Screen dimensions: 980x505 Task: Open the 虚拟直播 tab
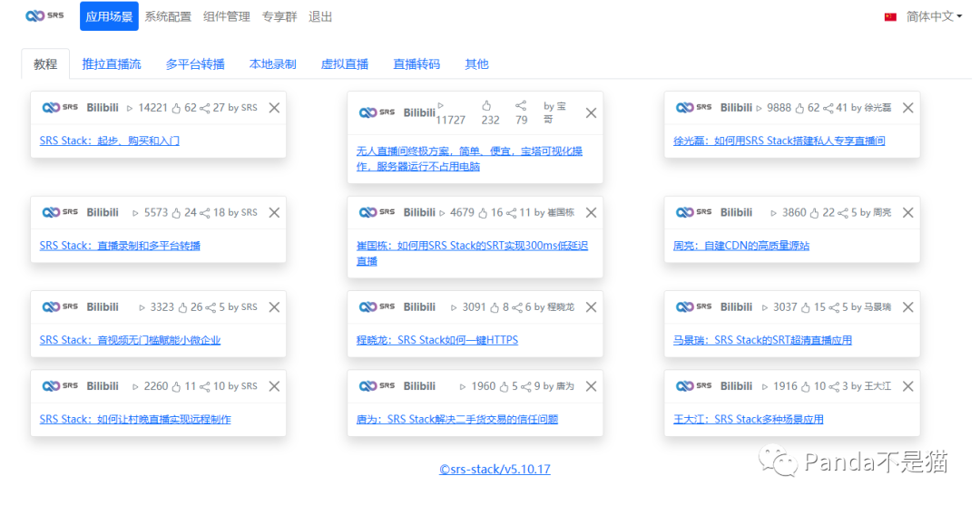[x=345, y=63]
